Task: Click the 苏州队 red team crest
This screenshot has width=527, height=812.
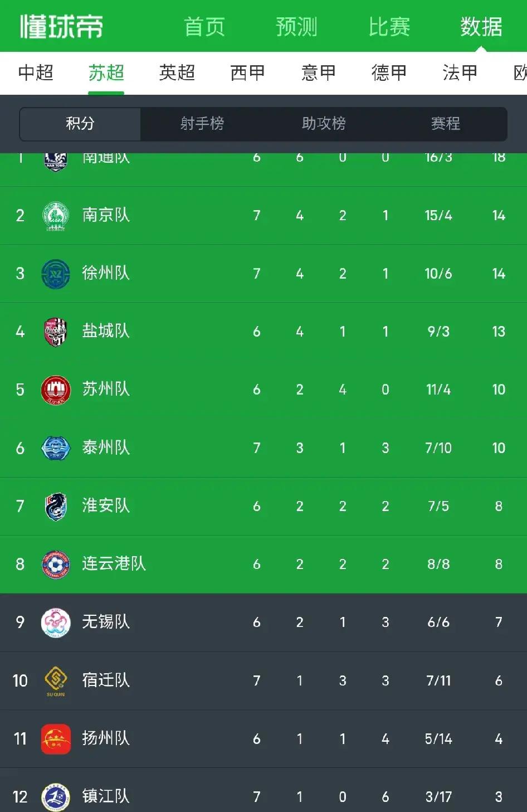Action: [54, 390]
